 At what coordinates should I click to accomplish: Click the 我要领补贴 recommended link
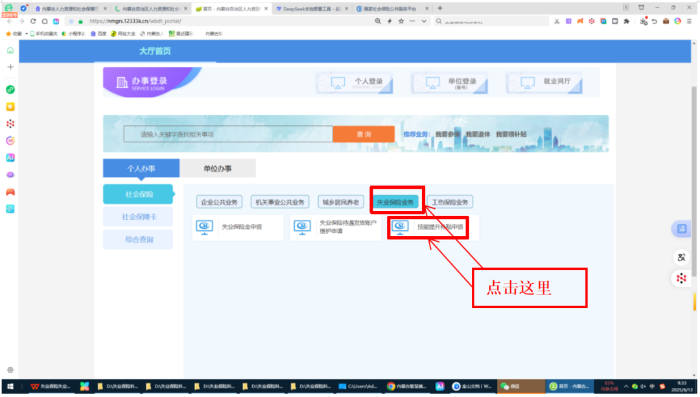(x=511, y=134)
